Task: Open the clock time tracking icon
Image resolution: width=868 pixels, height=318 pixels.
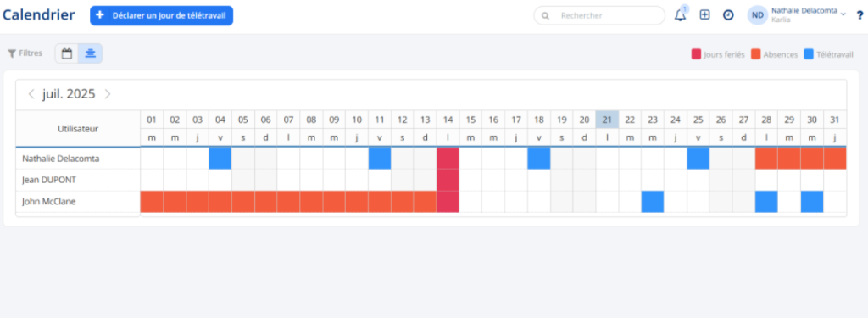Action: pyautogui.click(x=728, y=15)
